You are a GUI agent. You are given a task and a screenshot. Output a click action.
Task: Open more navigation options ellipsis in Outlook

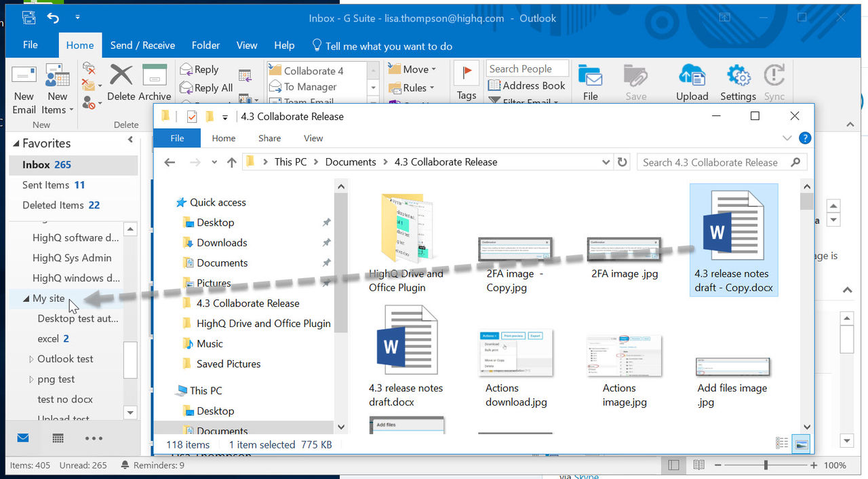pyautogui.click(x=94, y=438)
